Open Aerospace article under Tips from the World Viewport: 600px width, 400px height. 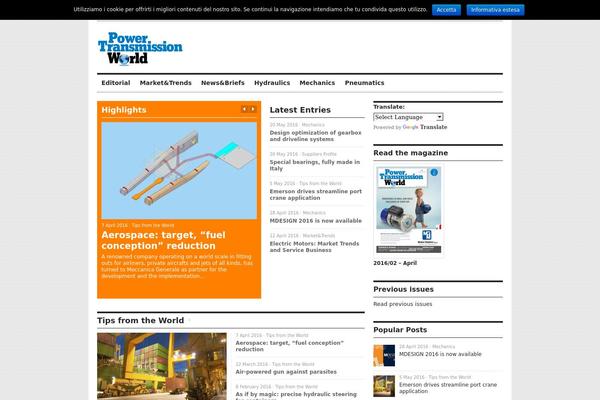pos(289,346)
